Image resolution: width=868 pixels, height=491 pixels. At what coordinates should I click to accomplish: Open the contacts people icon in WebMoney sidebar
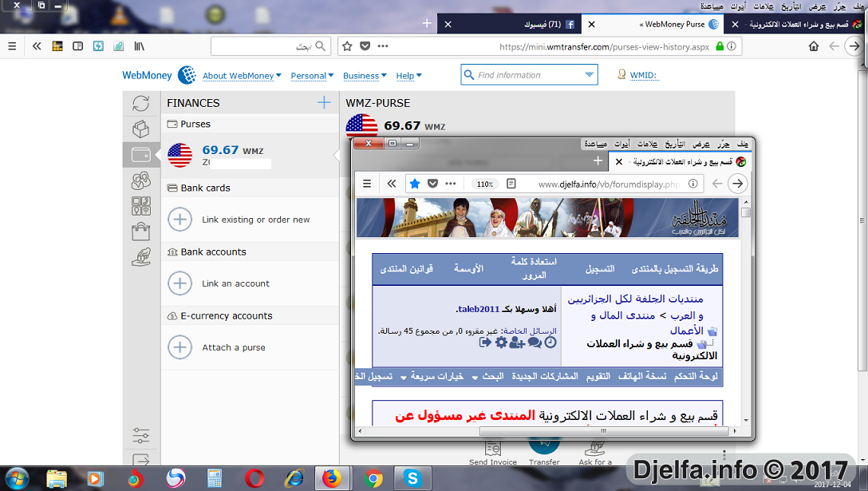140,180
